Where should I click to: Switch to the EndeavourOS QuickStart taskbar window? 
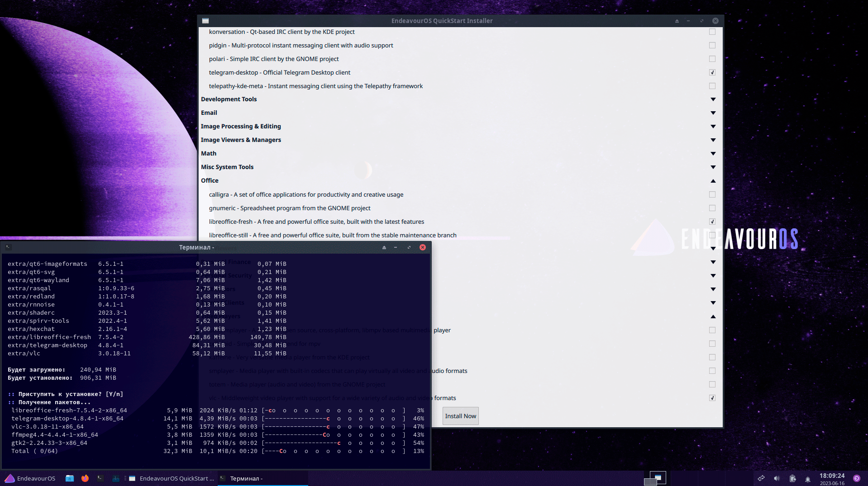point(172,478)
